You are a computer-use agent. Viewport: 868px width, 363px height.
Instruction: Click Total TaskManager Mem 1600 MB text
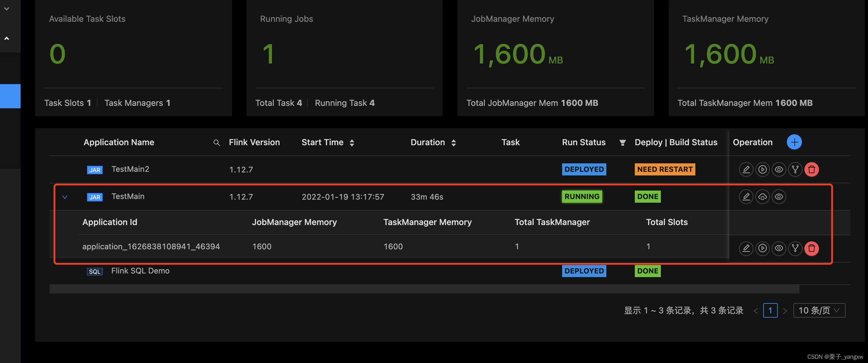[745, 103]
